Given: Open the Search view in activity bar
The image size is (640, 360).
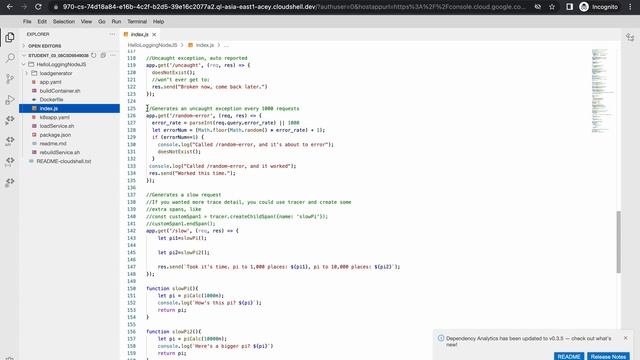Looking at the screenshot, I should point(10,58).
